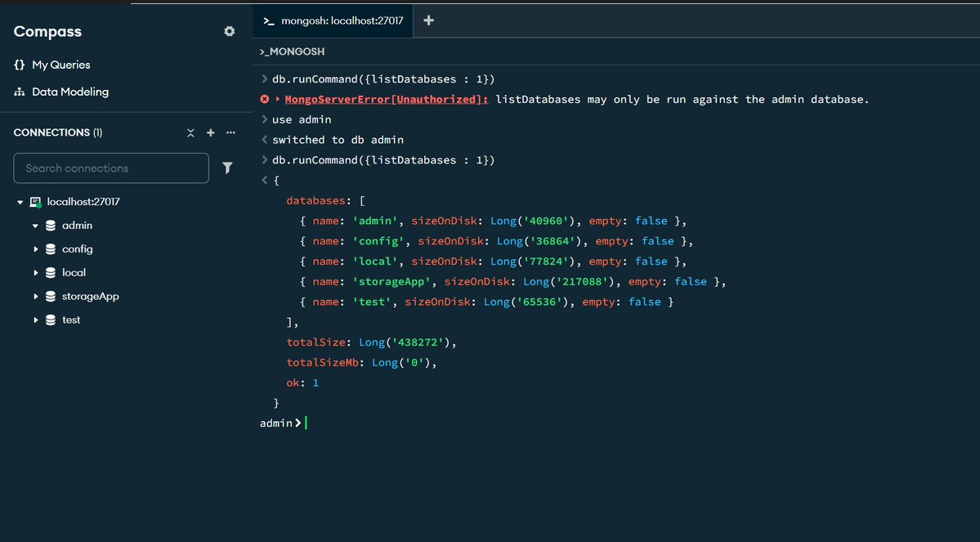The height and width of the screenshot is (542, 980).
Task: Select the local database
Action: [x=74, y=272]
